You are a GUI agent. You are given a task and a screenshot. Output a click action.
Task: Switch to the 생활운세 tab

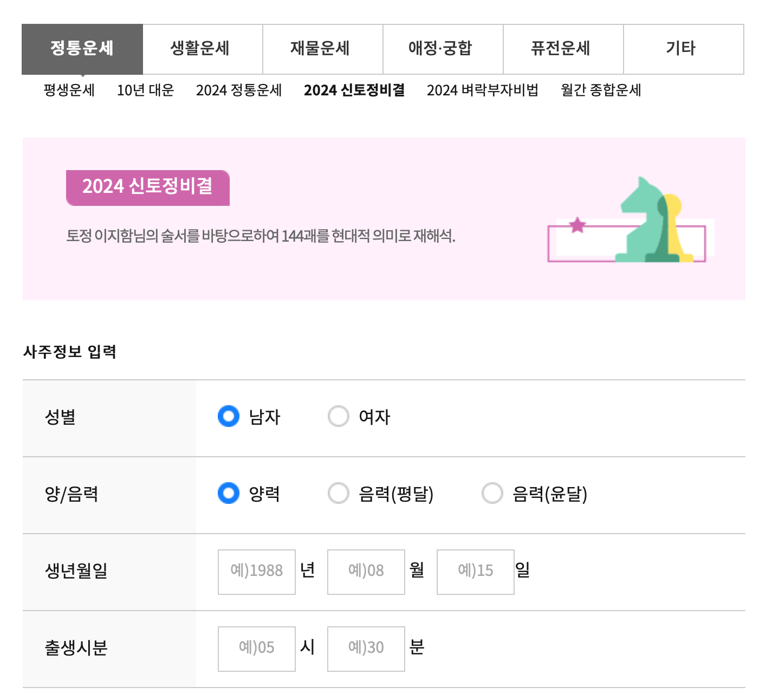200,48
